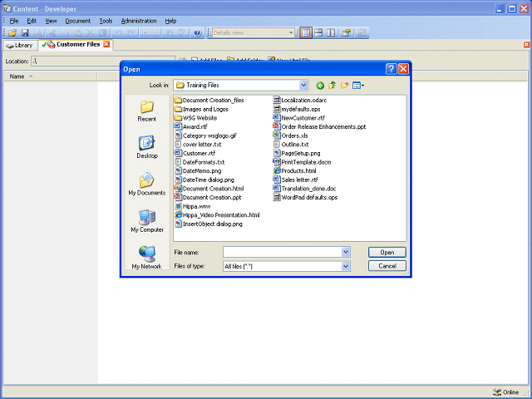Click the Open folder toolbar icon

12,33
